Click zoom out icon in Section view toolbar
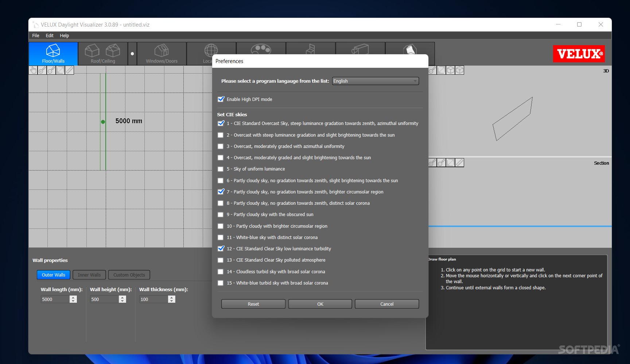630x364 pixels. (442, 163)
